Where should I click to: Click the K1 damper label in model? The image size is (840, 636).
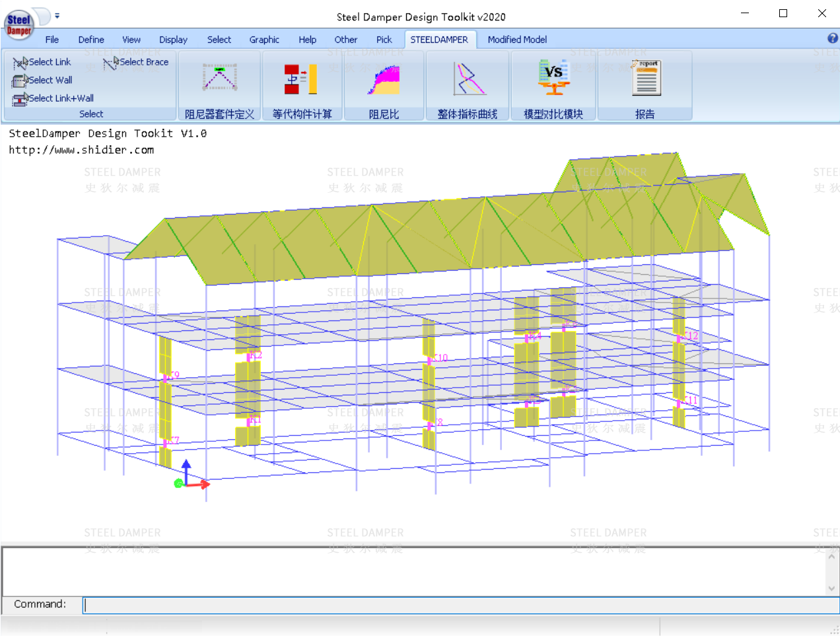[x=255, y=419]
